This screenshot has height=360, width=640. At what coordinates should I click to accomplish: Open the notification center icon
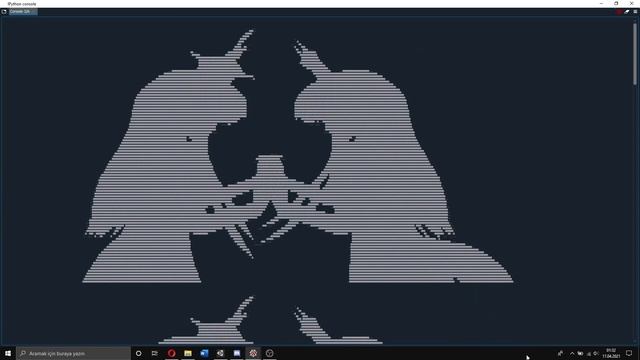tap(629, 353)
